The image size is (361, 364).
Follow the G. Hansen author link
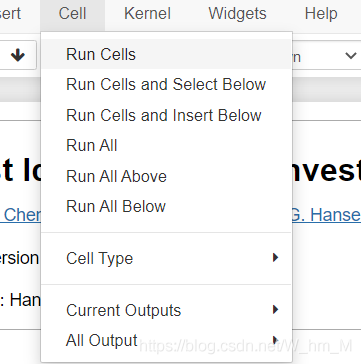[326, 215]
